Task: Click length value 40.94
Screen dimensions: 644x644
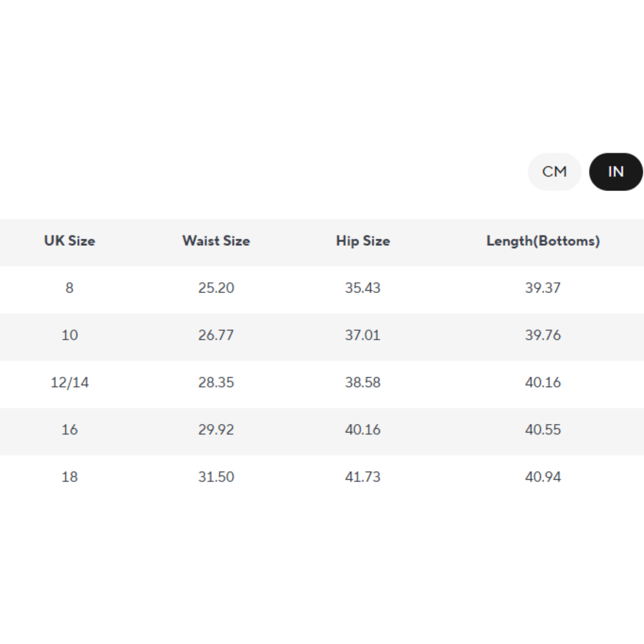Action: click(x=543, y=477)
